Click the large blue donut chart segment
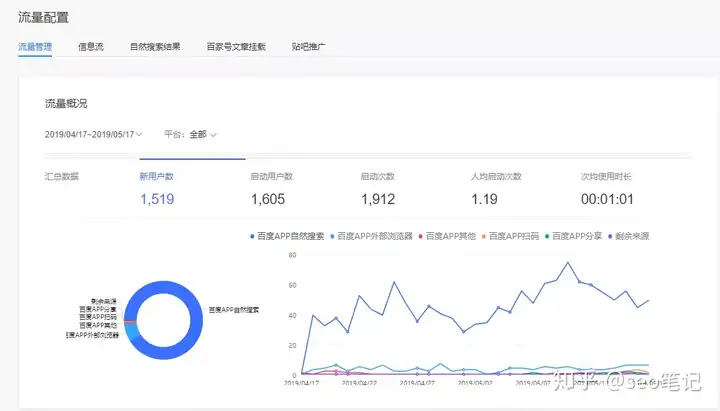The image size is (720, 411). click(x=196, y=320)
